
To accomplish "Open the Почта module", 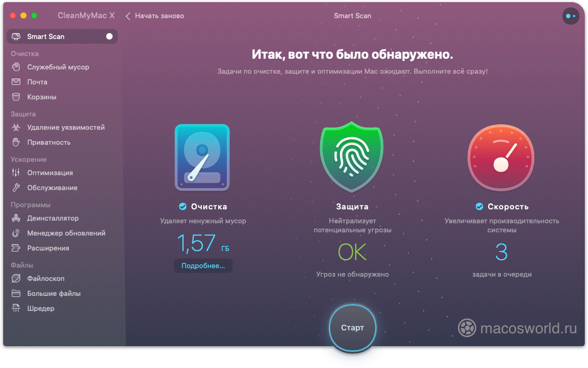I will click(x=37, y=82).
